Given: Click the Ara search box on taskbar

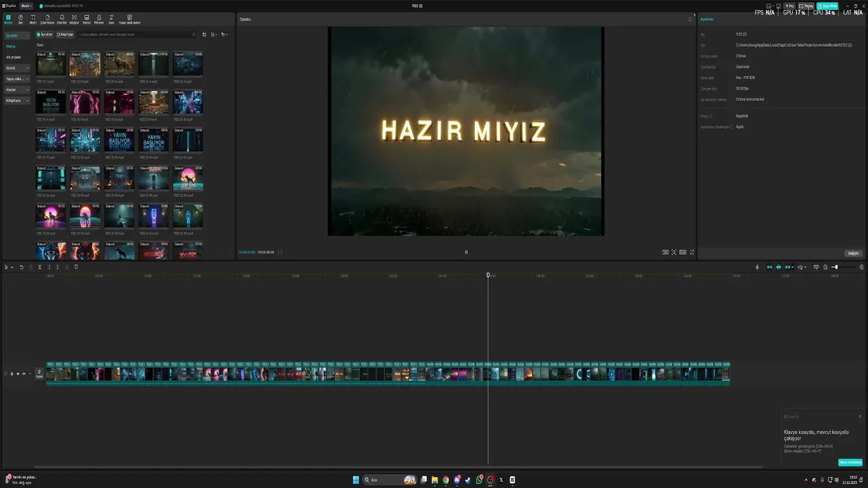Looking at the screenshot, I should click(x=391, y=480).
